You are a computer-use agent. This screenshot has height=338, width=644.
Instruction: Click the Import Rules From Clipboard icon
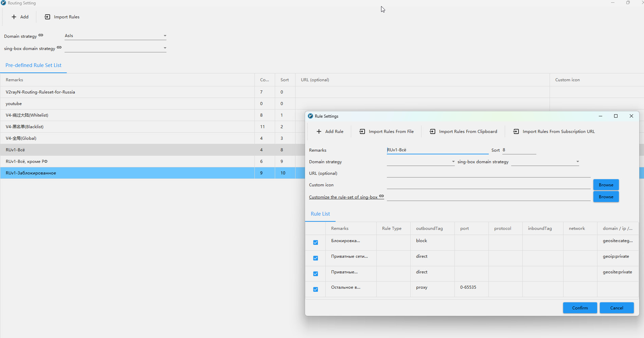click(432, 132)
